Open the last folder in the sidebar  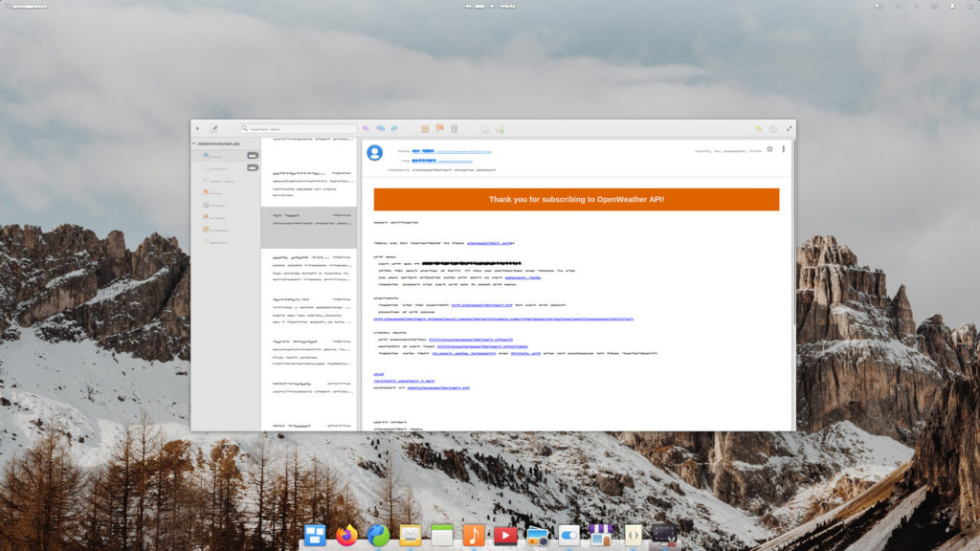(x=226, y=242)
